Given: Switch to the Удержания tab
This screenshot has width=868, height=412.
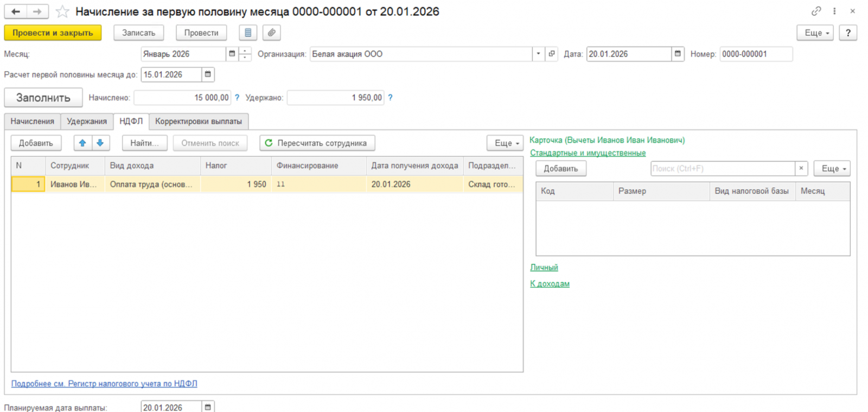Looking at the screenshot, I should 87,121.
